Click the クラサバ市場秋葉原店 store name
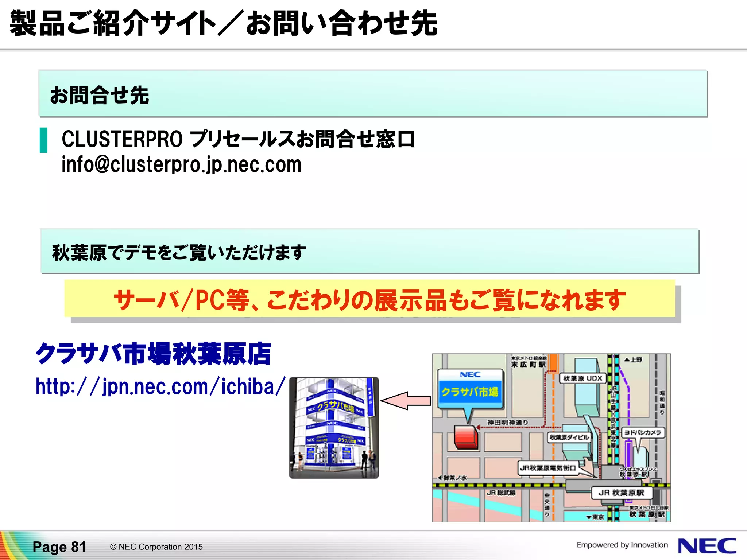747x560 pixels. pyautogui.click(x=153, y=353)
